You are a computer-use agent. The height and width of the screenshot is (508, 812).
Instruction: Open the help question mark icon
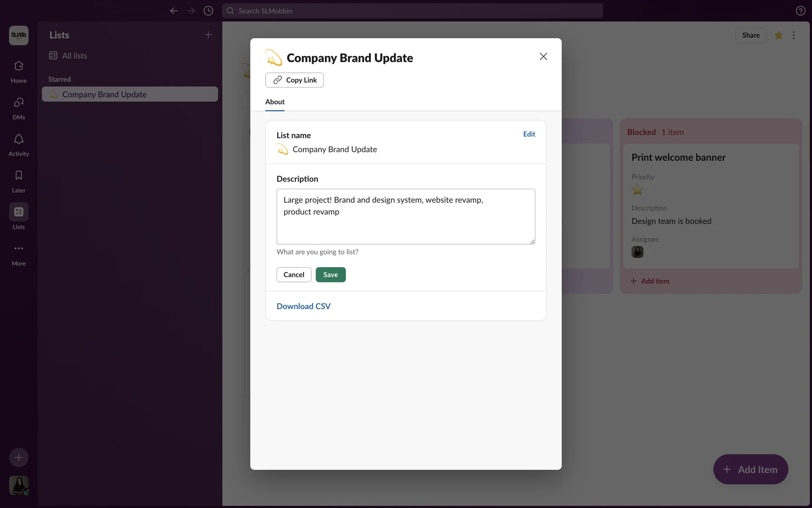tap(800, 11)
